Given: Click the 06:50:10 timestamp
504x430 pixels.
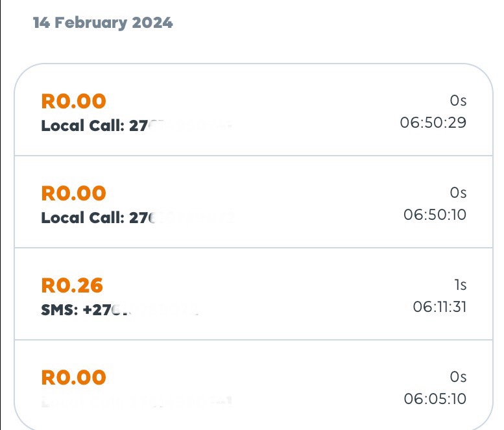Looking at the screenshot, I should pos(435,214).
